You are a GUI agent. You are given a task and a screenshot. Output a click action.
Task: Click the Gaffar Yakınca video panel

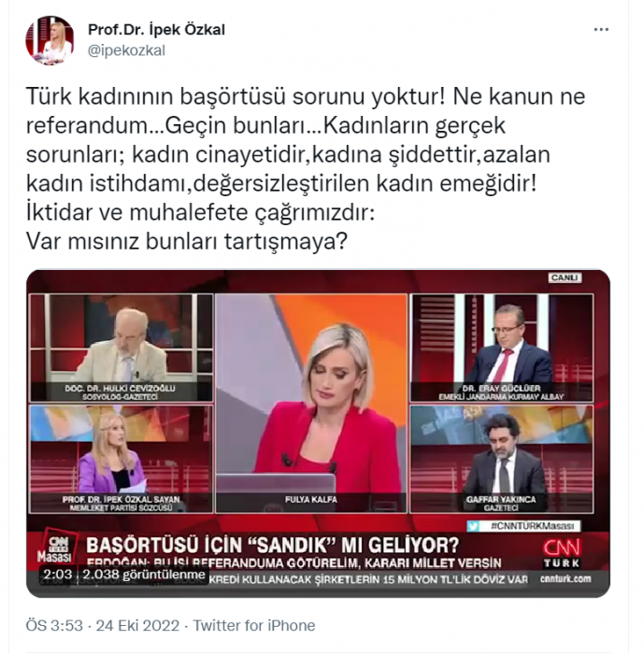(501, 459)
